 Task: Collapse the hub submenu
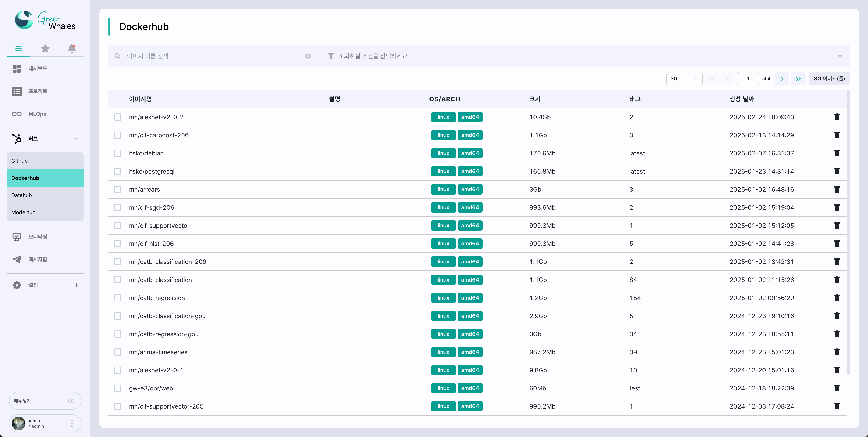coord(76,139)
